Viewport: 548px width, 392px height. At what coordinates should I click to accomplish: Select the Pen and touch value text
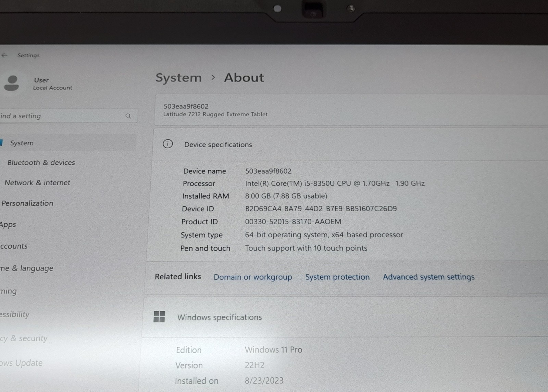306,248
